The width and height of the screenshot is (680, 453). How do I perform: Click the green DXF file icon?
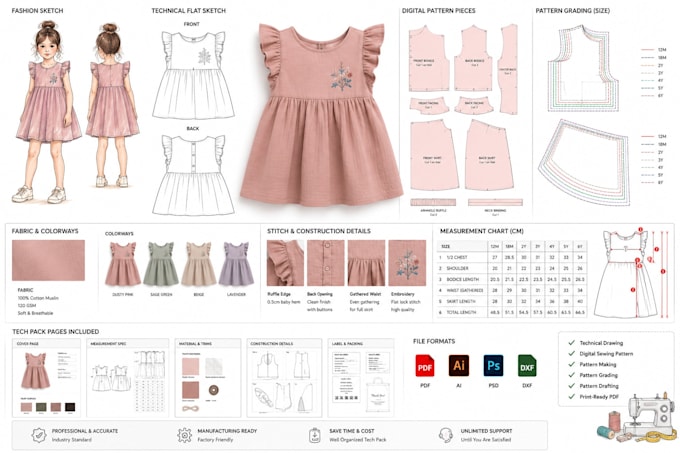[x=526, y=365]
